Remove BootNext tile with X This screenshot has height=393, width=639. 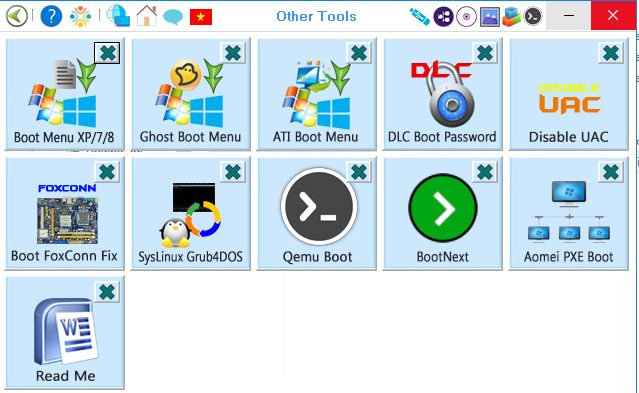pyautogui.click(x=485, y=172)
